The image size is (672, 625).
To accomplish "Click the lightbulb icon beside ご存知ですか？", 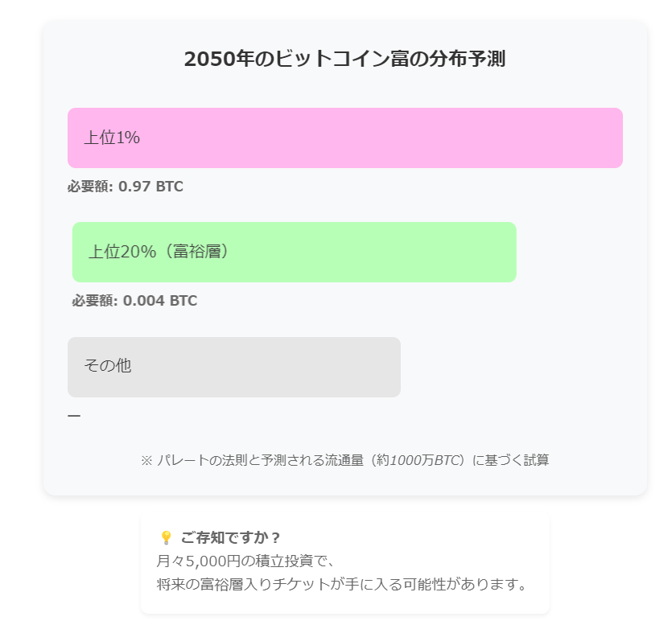I will click(166, 537).
